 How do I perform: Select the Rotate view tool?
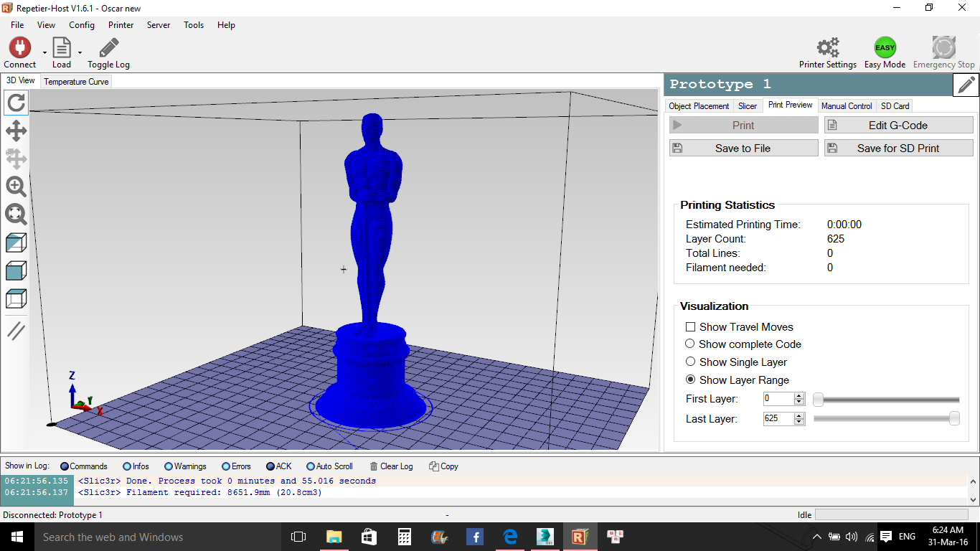pos(16,103)
